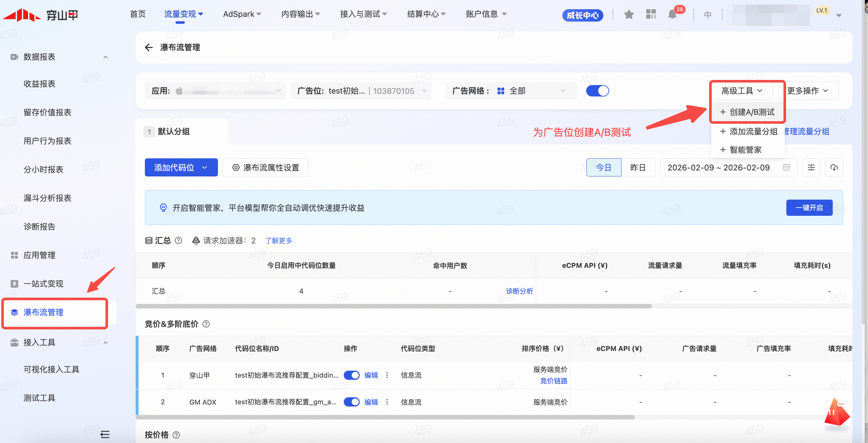Open the grid apps icon in header
Screen dimensions: 868x443
coord(651,15)
